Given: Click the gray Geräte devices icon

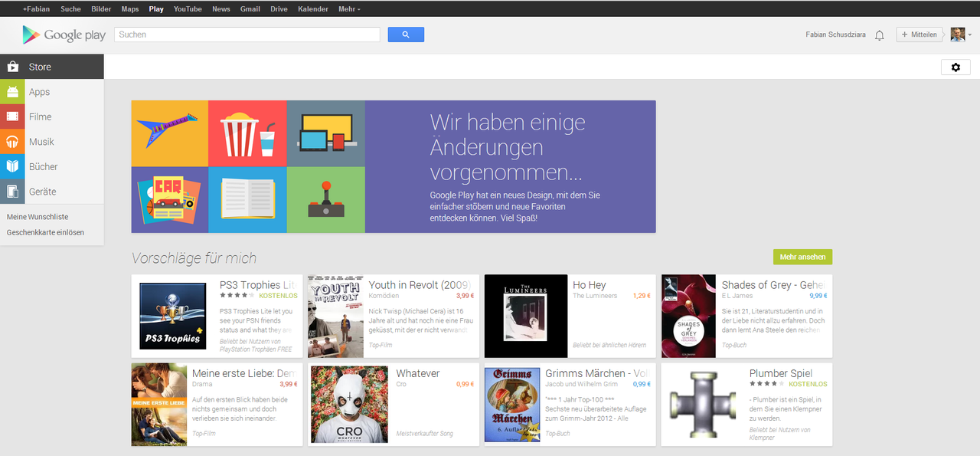Looking at the screenshot, I should click(12, 192).
